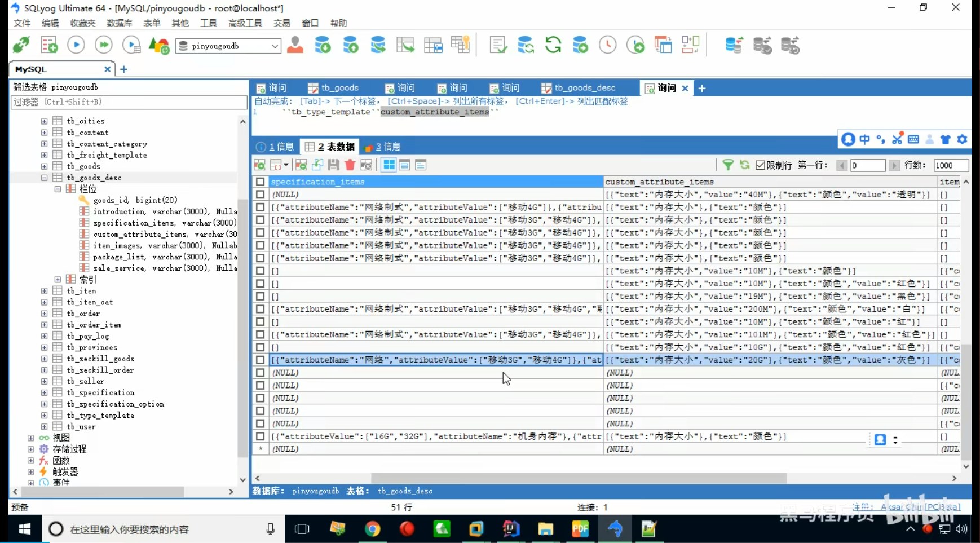
Task: Check the highlighted 网络 attributeName row checkbox
Action: (x=260, y=360)
